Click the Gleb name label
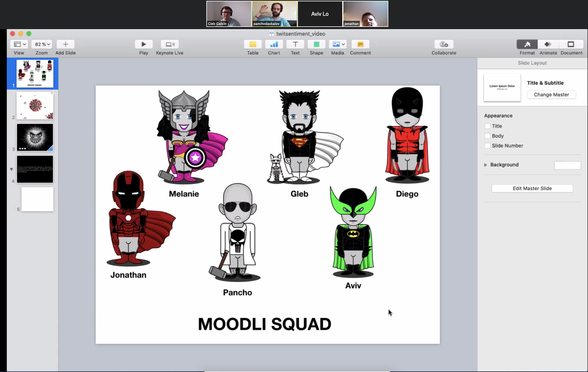Screen dimensions: 588x372 (299, 194)
